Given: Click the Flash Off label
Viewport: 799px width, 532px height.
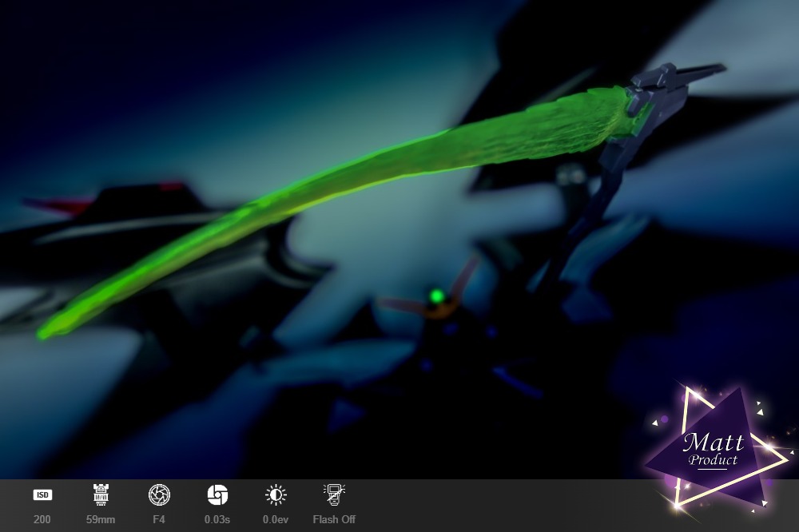Looking at the screenshot, I should tap(334, 520).
